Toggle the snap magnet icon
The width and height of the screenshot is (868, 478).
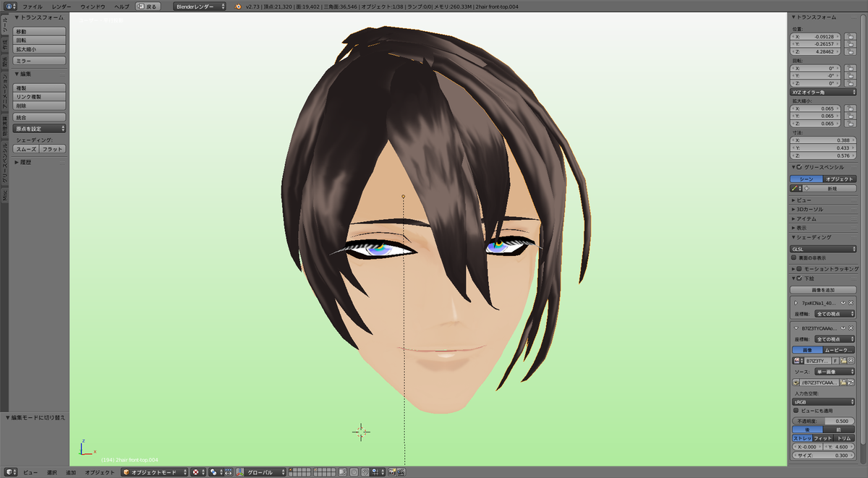point(365,472)
